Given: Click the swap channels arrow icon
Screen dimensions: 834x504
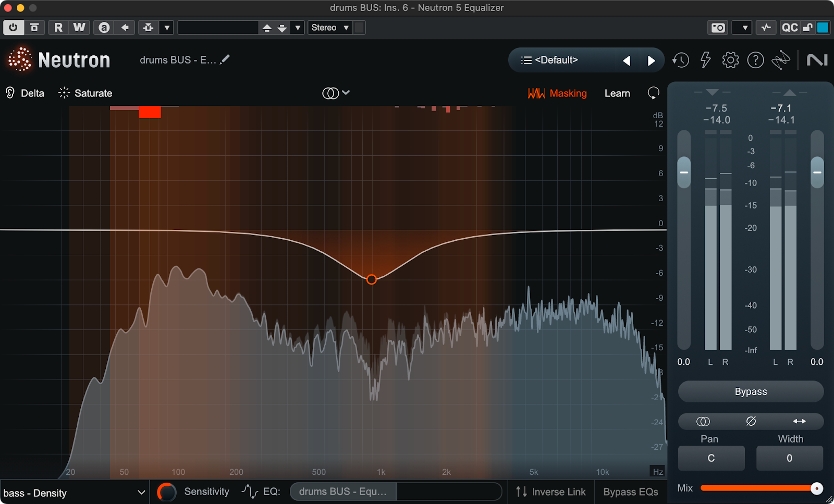Looking at the screenshot, I should 799,421.
